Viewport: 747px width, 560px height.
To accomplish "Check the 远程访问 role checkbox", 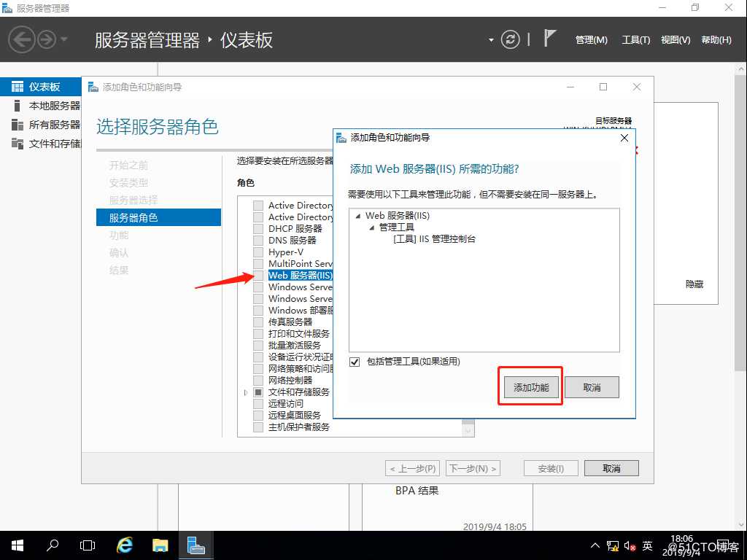I will 258,404.
